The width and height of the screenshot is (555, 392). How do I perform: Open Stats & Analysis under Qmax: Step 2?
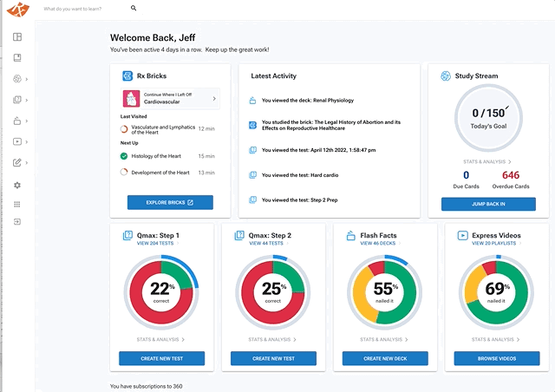click(x=272, y=339)
